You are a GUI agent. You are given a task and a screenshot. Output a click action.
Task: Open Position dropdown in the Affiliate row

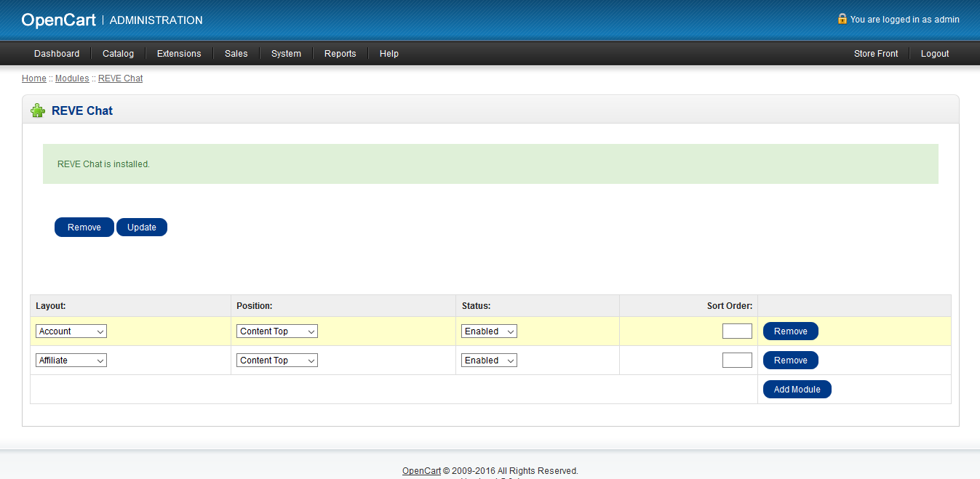click(277, 361)
